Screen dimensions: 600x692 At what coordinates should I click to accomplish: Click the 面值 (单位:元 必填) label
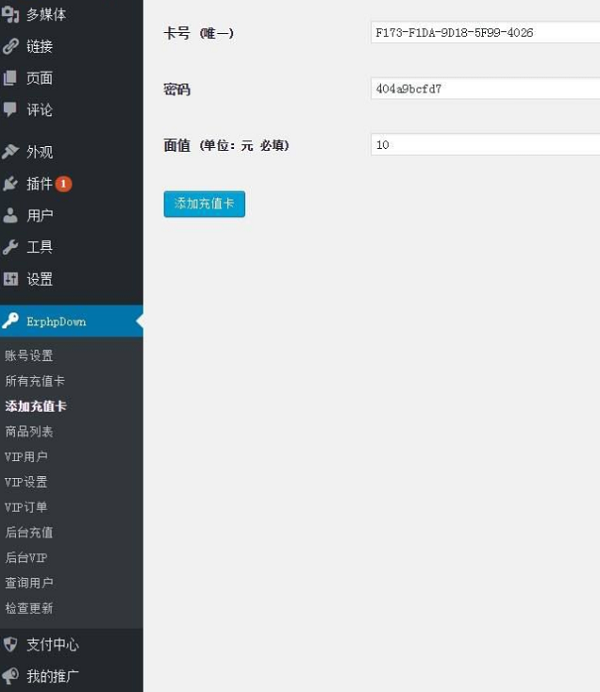click(226, 145)
